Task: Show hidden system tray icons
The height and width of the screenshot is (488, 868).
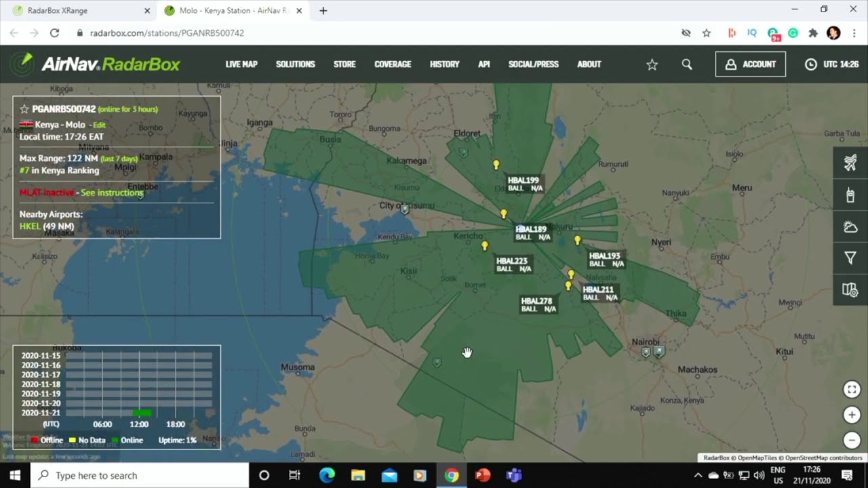Action: [698, 475]
